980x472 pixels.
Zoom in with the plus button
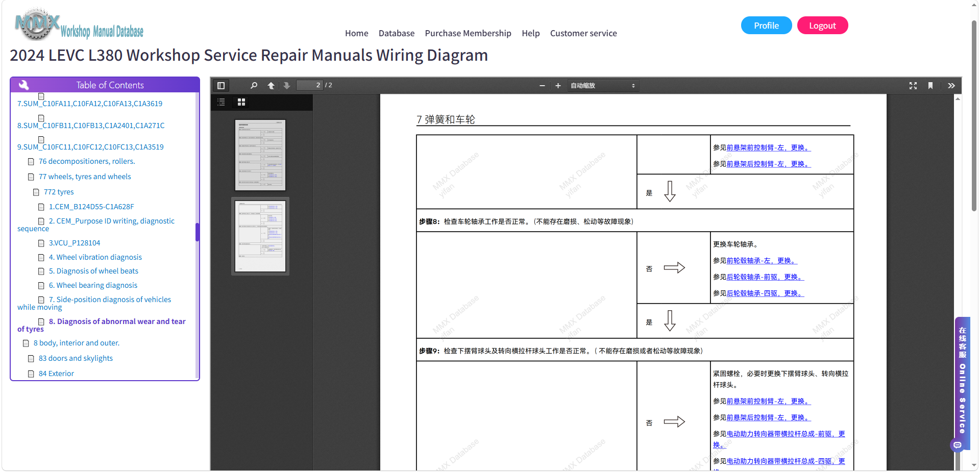pyautogui.click(x=558, y=86)
